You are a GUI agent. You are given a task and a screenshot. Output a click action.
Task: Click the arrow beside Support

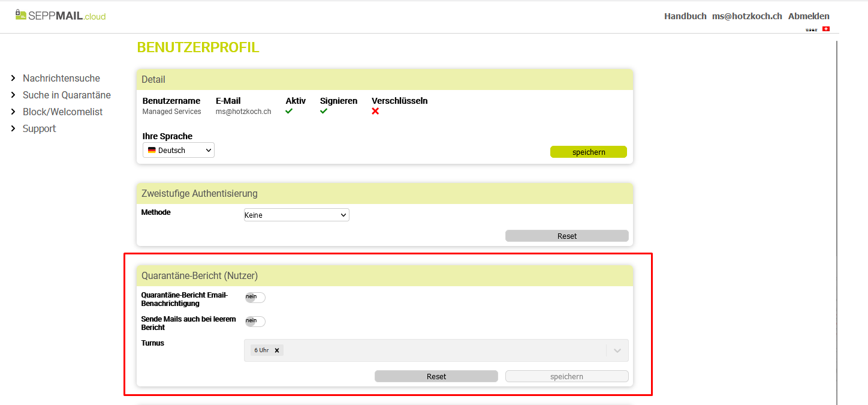13,129
